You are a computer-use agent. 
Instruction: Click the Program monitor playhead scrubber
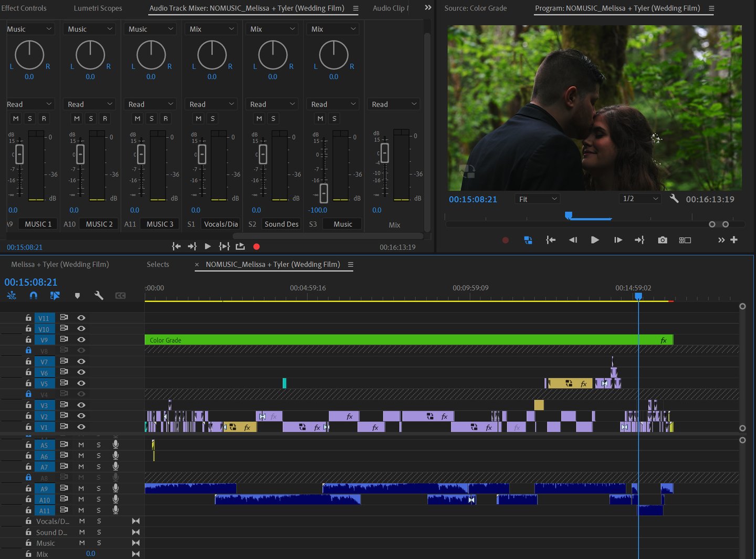[568, 215]
